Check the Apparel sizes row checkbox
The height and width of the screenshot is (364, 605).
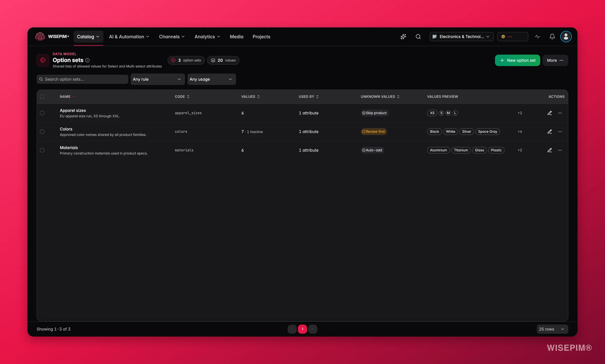(42, 113)
